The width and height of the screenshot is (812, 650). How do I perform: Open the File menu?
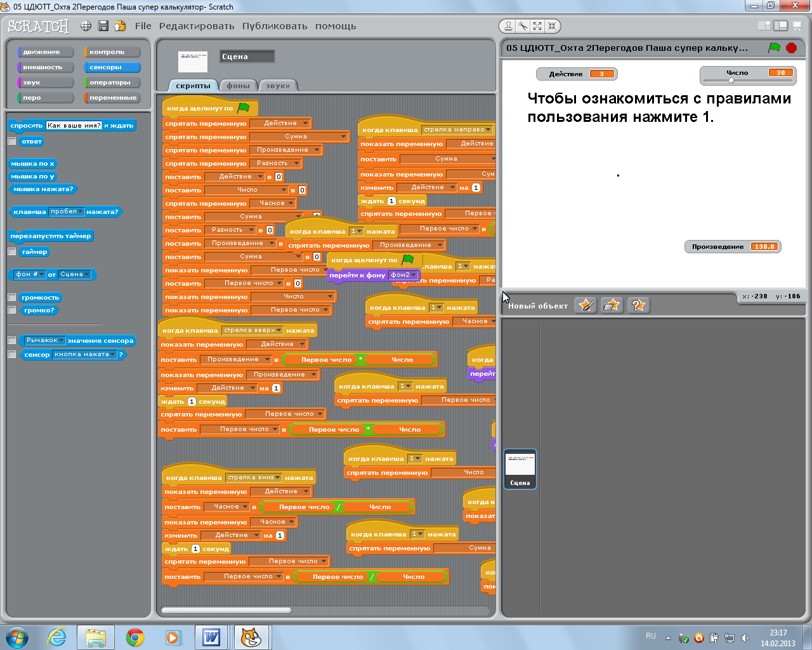click(143, 26)
